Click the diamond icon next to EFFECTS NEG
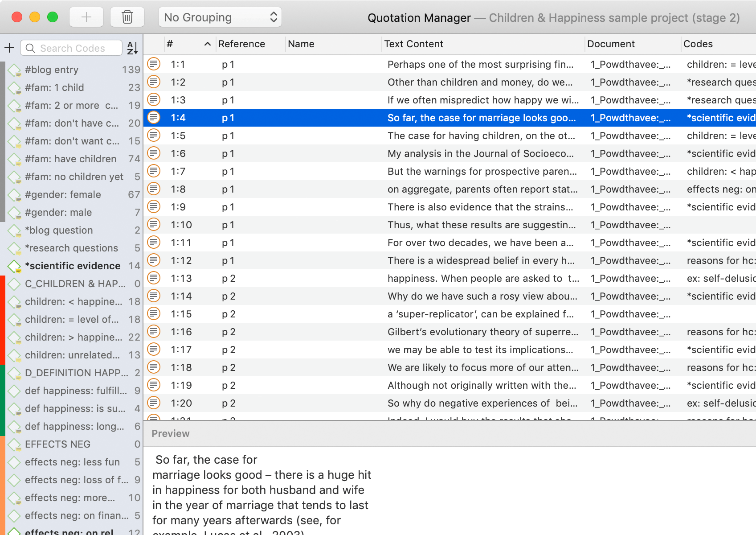 14,444
